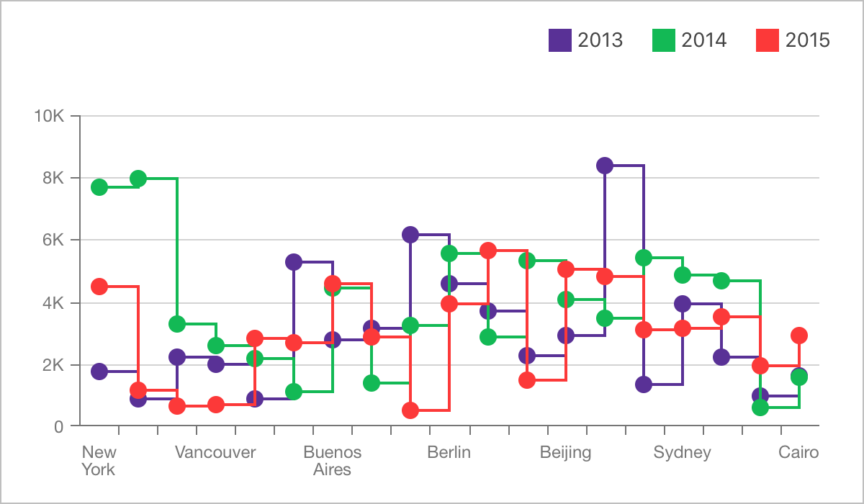Click the purple 2013 point for Sydney
The width and height of the screenshot is (864, 504).
(683, 304)
